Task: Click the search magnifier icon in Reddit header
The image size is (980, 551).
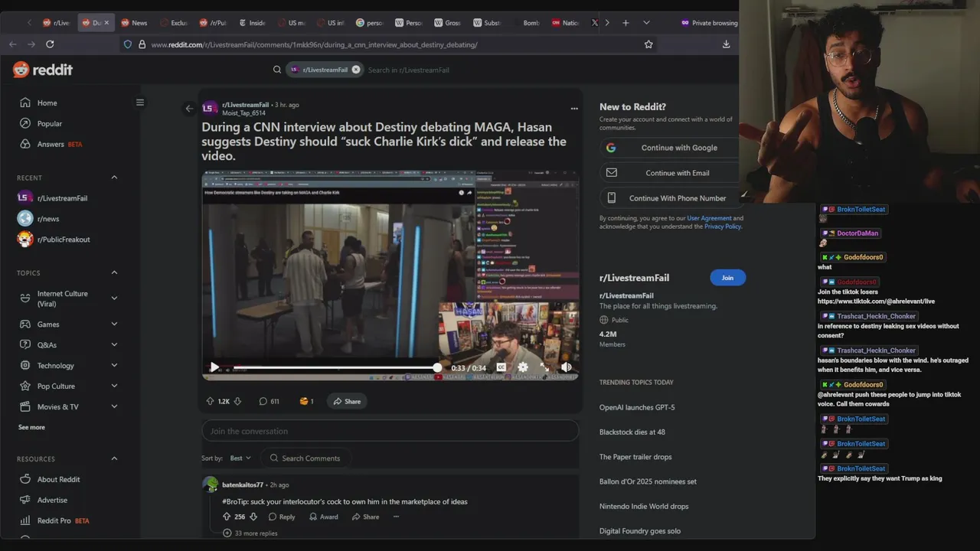Action: (x=277, y=70)
